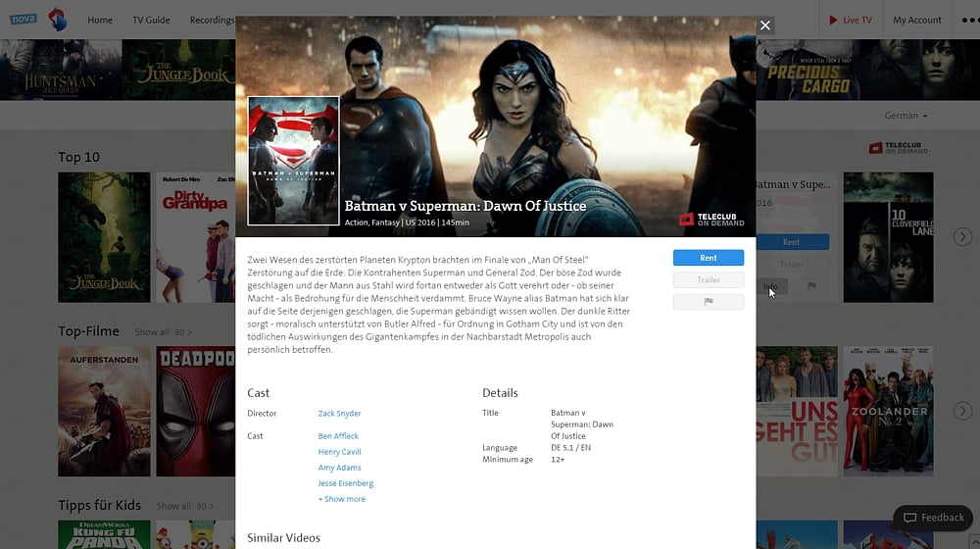Open the Auferstanden poster
Viewport: 980px width, 549px height.
click(x=105, y=412)
